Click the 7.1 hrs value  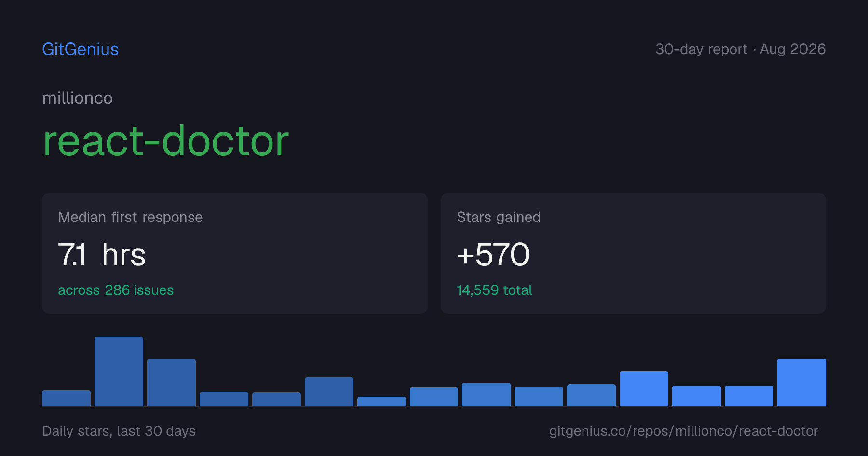pyautogui.click(x=102, y=255)
